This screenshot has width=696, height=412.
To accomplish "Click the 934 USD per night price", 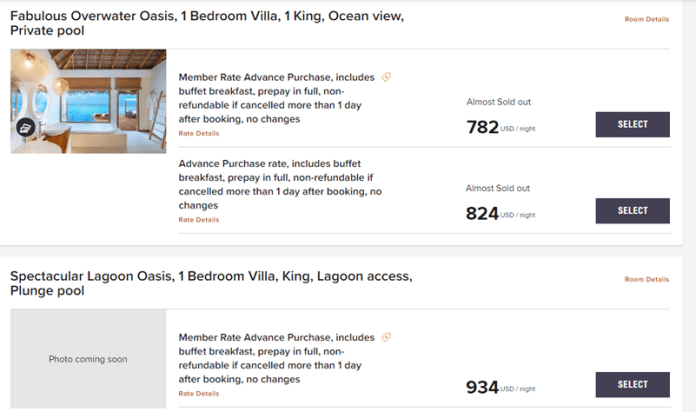I will pos(501,387).
